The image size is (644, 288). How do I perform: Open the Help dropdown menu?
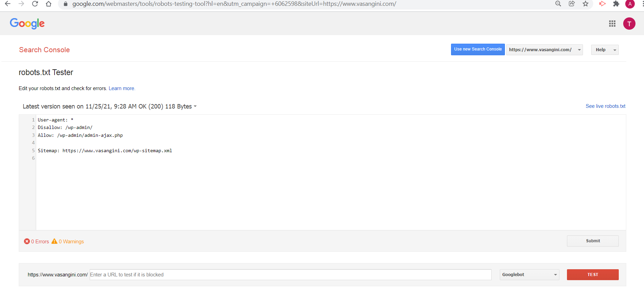pos(605,50)
